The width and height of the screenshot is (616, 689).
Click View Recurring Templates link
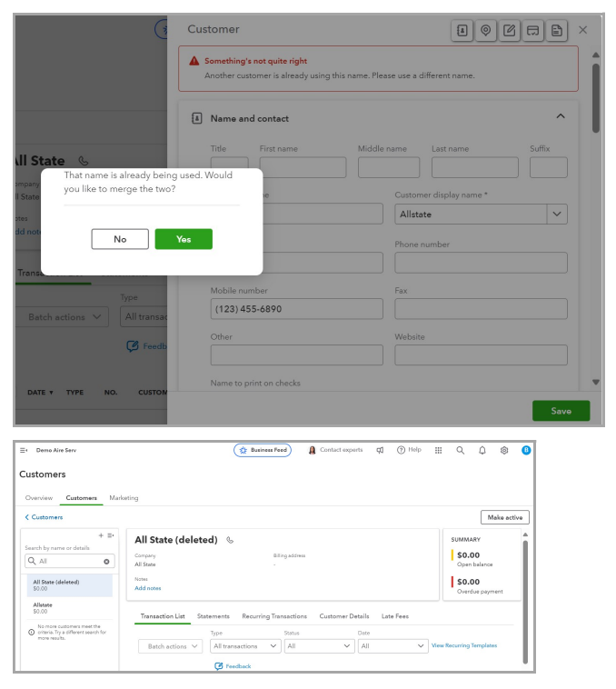point(464,645)
